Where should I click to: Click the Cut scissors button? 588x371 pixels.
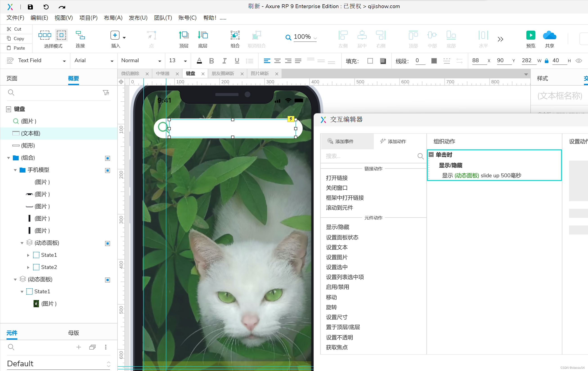[14, 29]
